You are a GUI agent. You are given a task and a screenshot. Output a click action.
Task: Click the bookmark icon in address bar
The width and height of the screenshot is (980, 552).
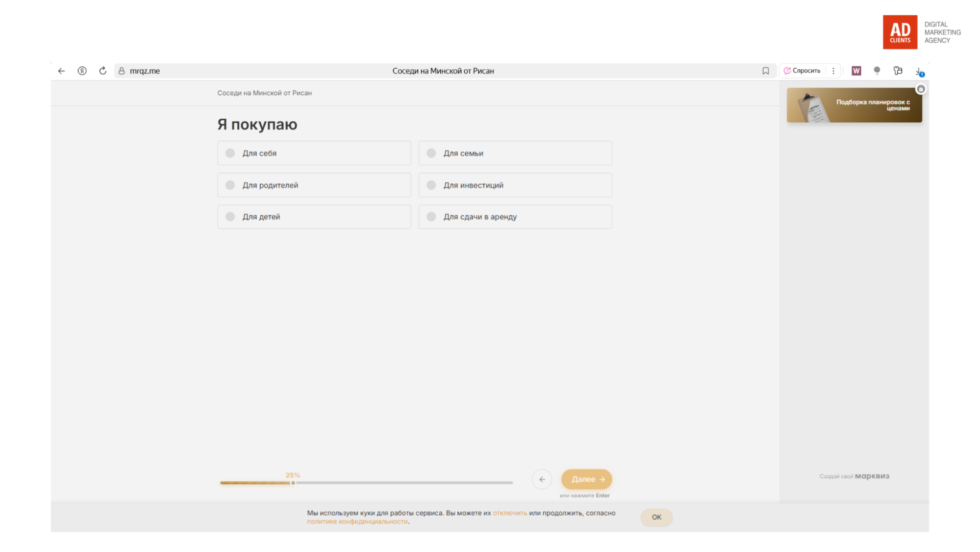765,71
